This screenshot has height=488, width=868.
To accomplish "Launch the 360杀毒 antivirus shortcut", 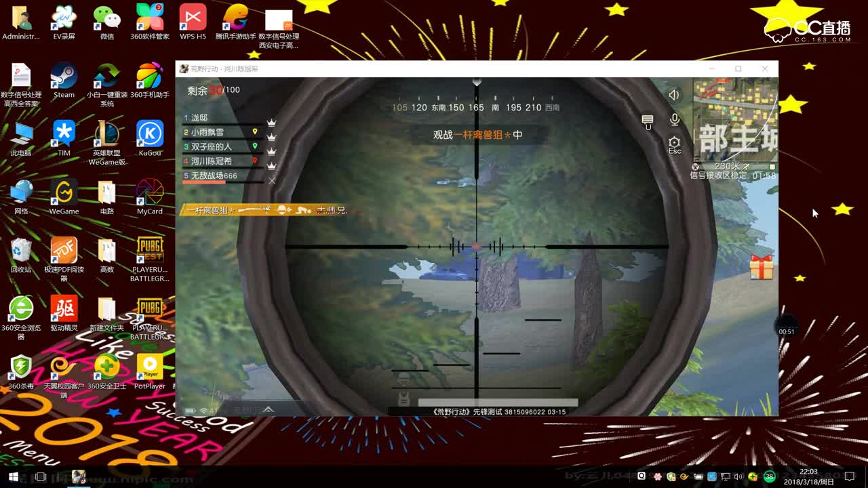I will (x=21, y=373).
